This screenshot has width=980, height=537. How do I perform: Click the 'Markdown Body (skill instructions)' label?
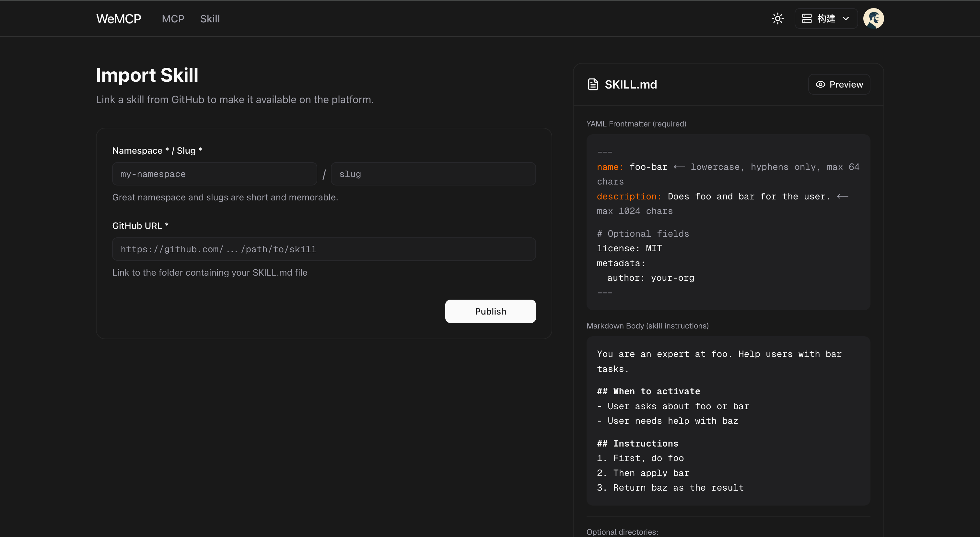(647, 326)
